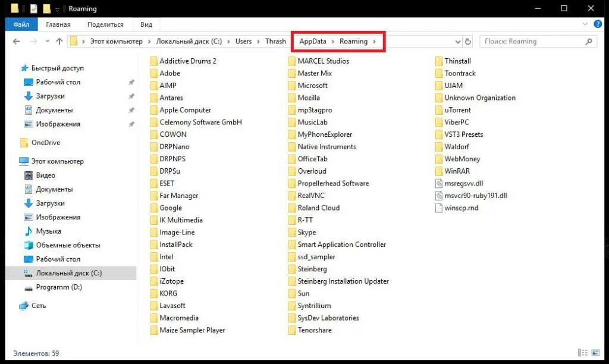Select the msvcr90-ruby191.dll file icon
The image size is (609, 364).
(439, 196)
